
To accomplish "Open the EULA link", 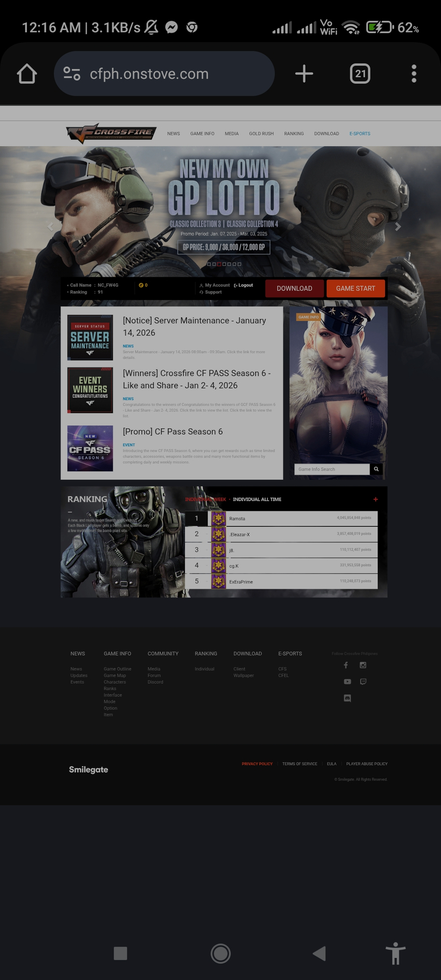I will coord(332,764).
